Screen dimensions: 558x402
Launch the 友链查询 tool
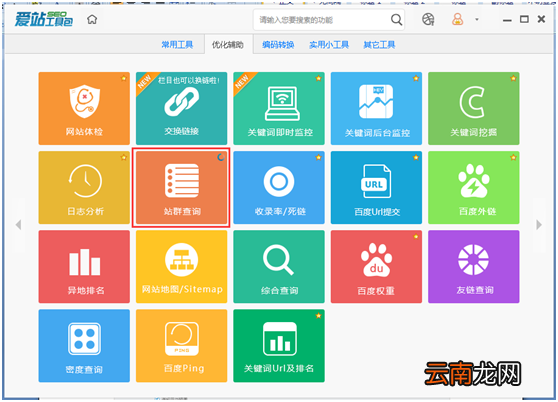474,266
